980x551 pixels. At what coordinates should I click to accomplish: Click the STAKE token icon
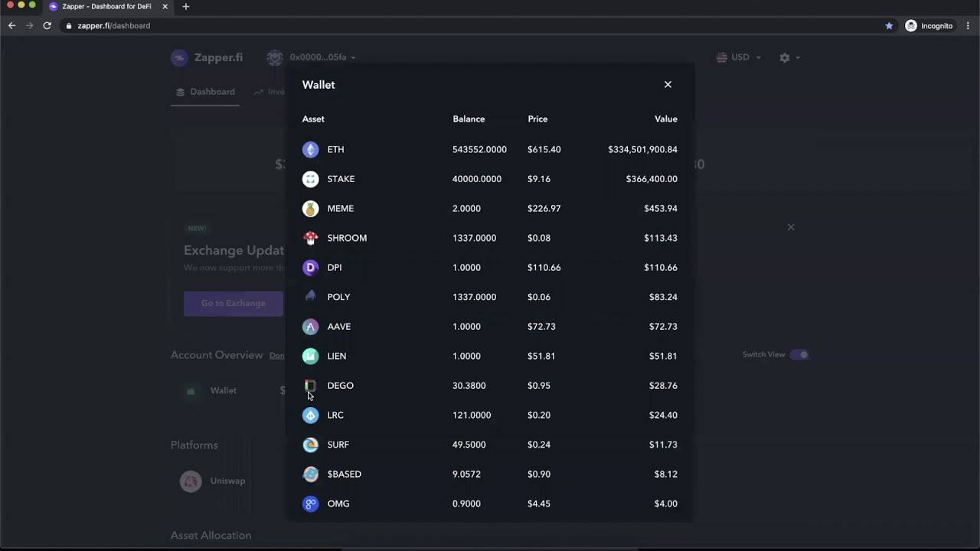(x=310, y=178)
